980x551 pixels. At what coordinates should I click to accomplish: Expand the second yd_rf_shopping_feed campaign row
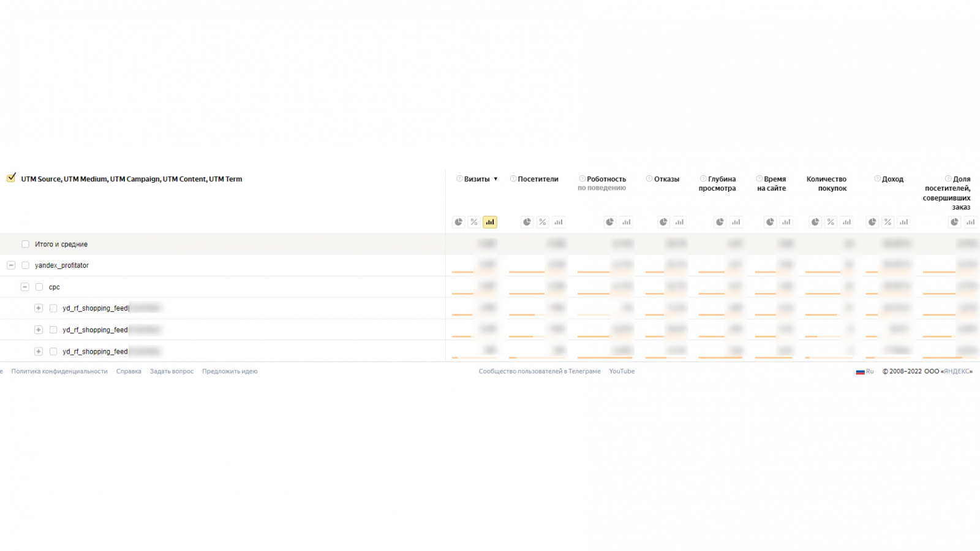coord(39,330)
